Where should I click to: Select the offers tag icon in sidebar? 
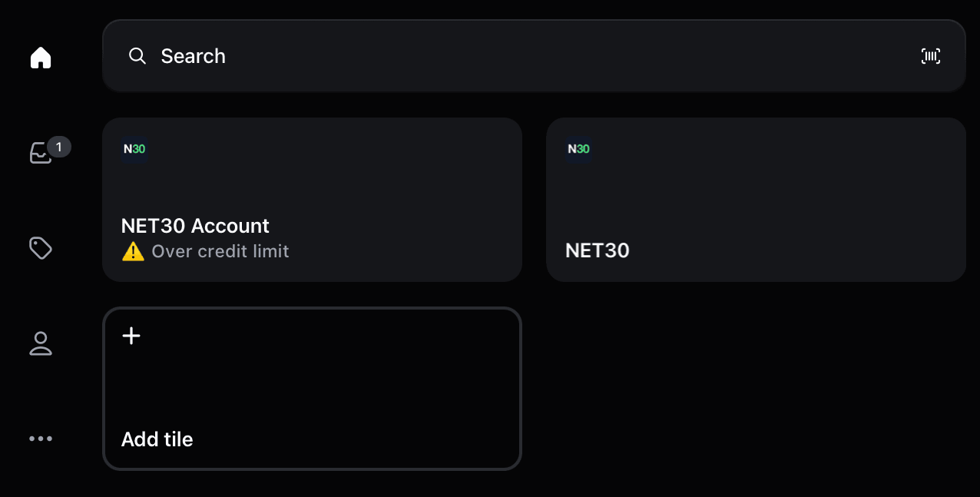click(40, 248)
